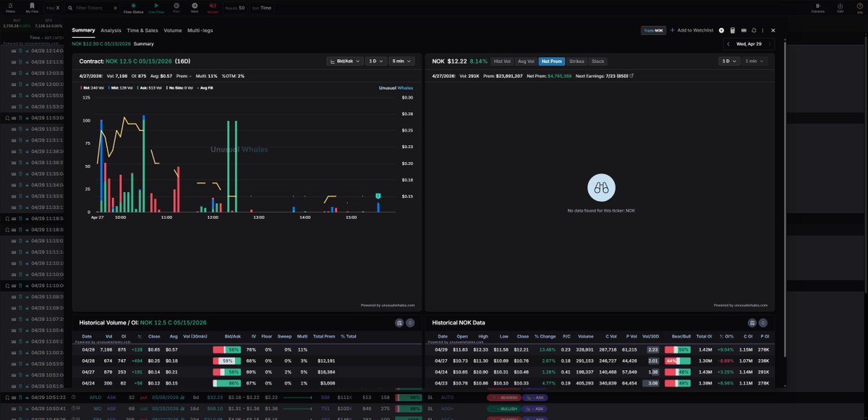This screenshot has width=868, height=420.
Task: Click the Wed, Apr 29 date picker
Action: coord(749,44)
